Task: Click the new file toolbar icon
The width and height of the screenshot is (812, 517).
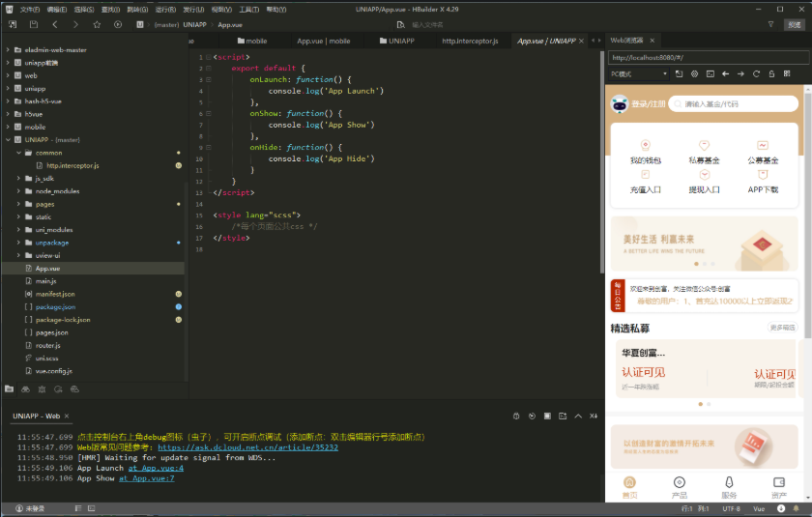Action: click(x=13, y=24)
